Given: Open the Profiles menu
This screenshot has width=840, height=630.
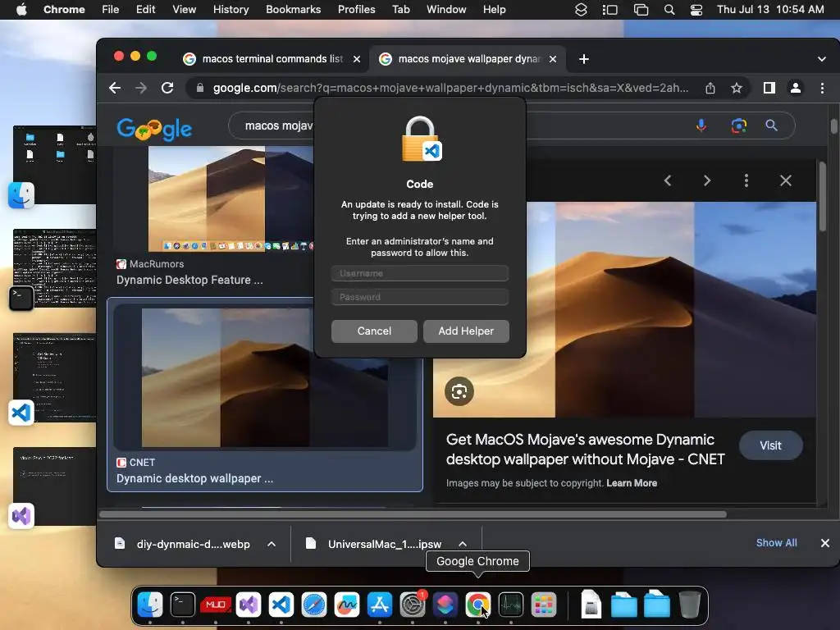Looking at the screenshot, I should pos(356,9).
